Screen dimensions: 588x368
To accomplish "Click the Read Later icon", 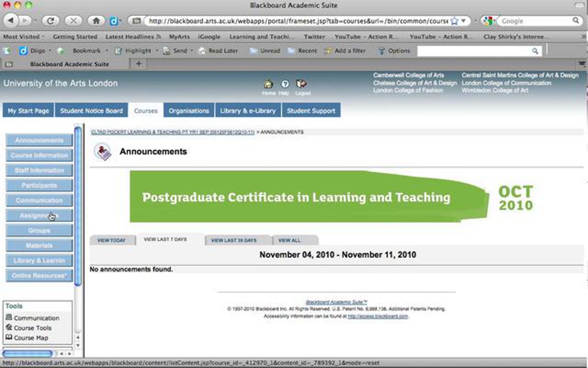I will click(x=202, y=51).
